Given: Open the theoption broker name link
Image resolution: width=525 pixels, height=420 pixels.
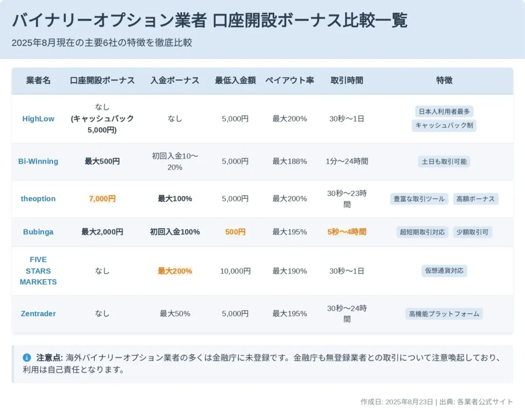Looking at the screenshot, I should tap(38, 198).
